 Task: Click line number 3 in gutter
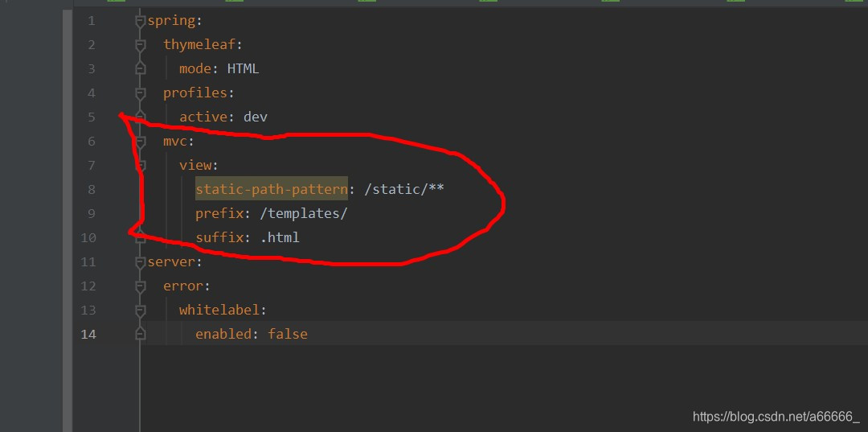click(92, 68)
